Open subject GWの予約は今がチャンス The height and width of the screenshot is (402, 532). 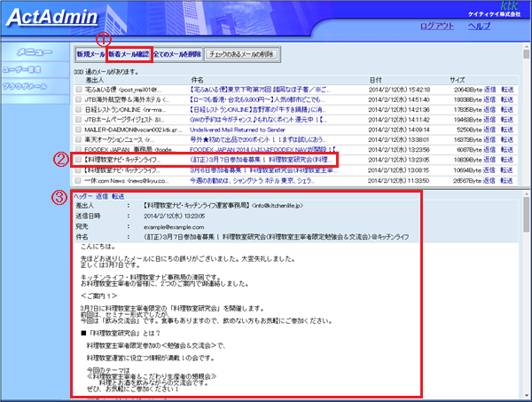258,120
